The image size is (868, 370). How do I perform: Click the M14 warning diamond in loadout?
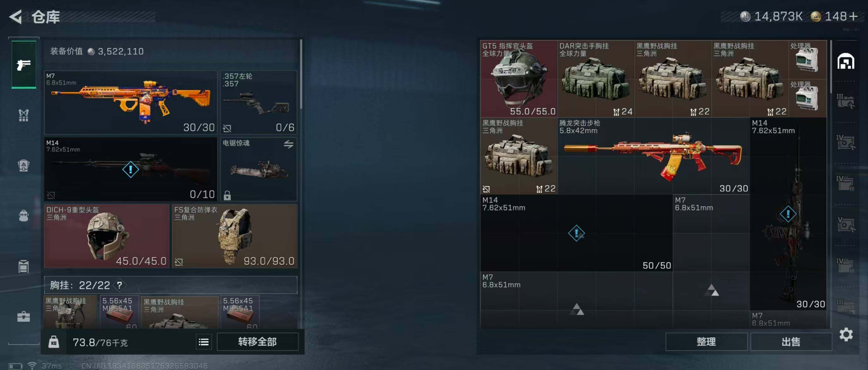130,169
